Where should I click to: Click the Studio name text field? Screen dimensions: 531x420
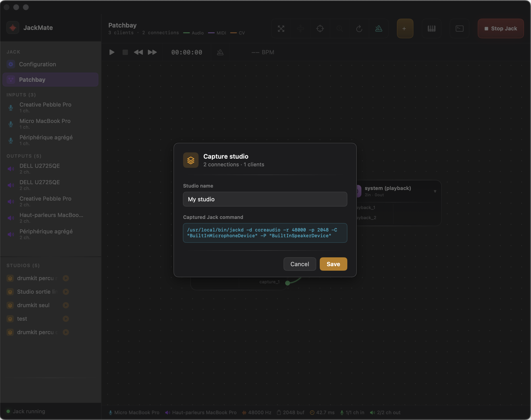265,199
